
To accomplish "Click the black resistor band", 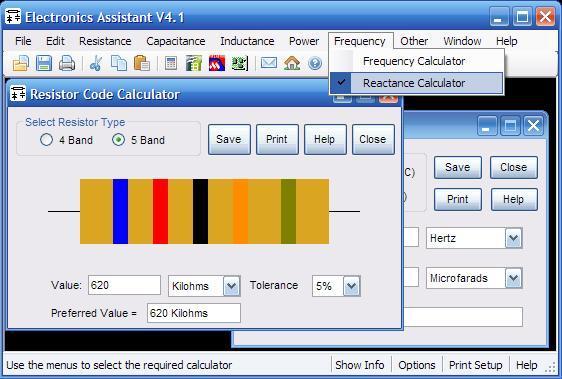I will pyautogui.click(x=200, y=211).
